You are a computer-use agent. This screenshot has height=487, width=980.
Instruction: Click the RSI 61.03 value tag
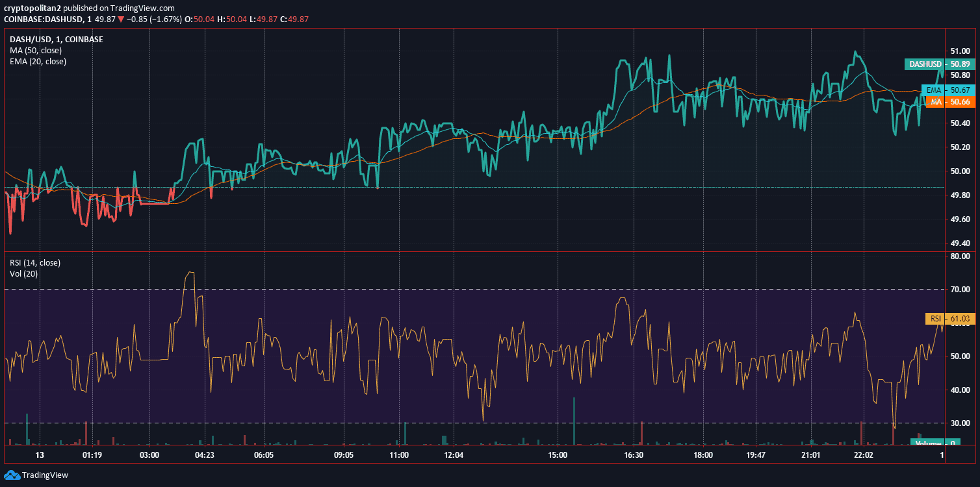pos(951,318)
